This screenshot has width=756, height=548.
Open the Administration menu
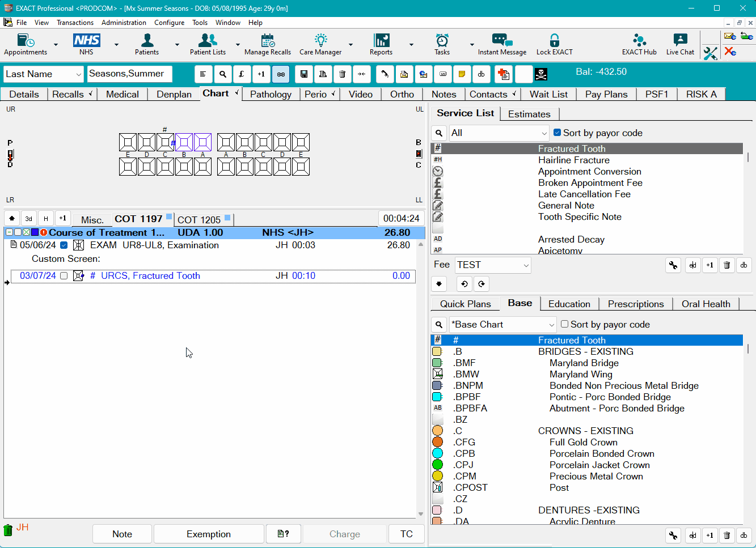[x=124, y=23]
